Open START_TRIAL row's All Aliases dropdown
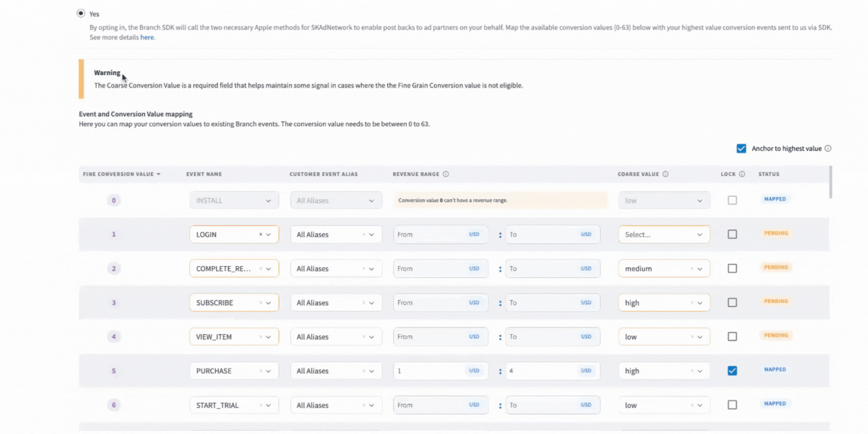The image size is (868, 434). pyautogui.click(x=372, y=405)
